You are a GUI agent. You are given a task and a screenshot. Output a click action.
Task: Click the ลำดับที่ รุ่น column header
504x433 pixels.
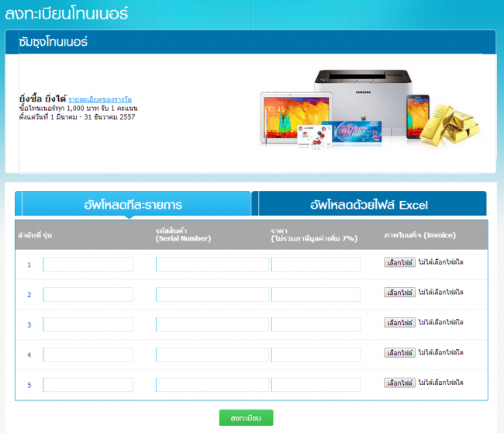coord(35,235)
